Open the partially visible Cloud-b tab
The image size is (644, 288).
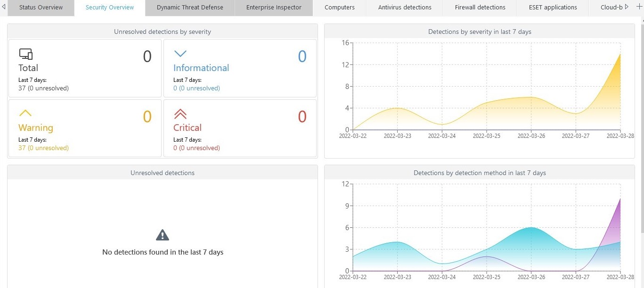[x=611, y=8]
